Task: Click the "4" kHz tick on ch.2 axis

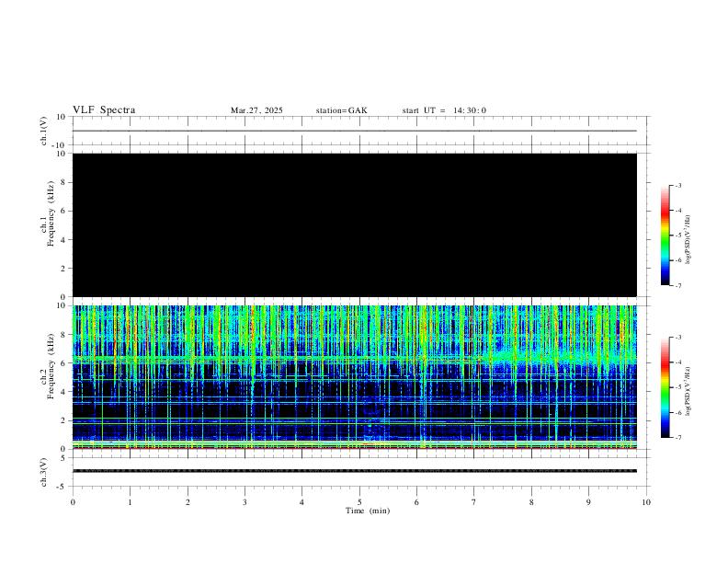Action: tap(63, 392)
